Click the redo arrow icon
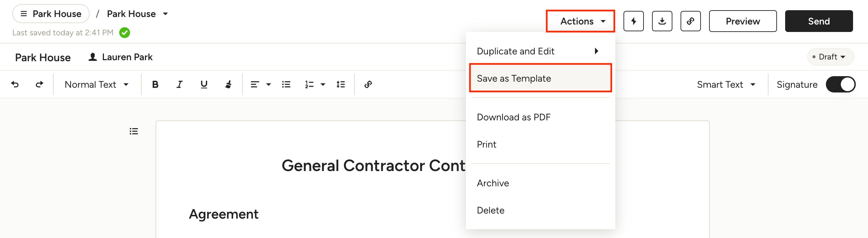 click(x=39, y=84)
